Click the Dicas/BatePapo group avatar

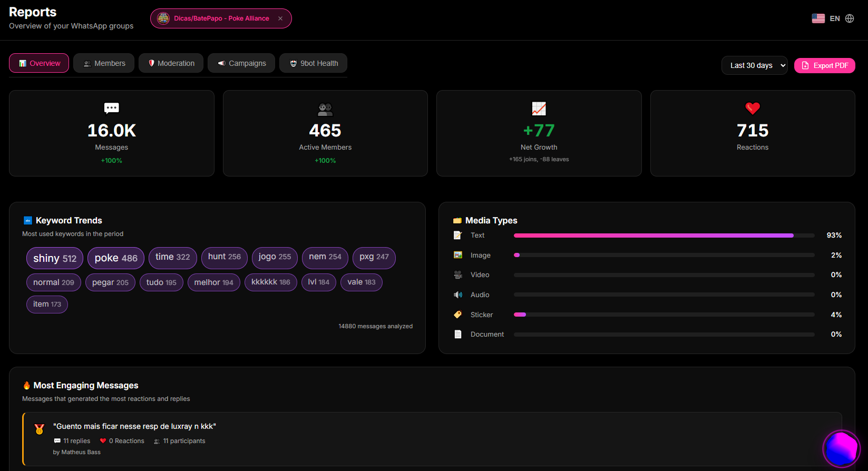tap(163, 18)
